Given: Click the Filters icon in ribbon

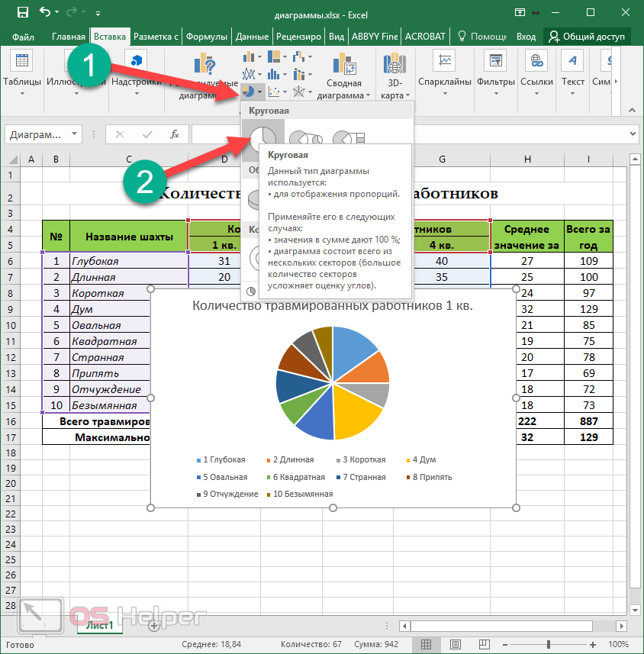Looking at the screenshot, I should [496, 73].
